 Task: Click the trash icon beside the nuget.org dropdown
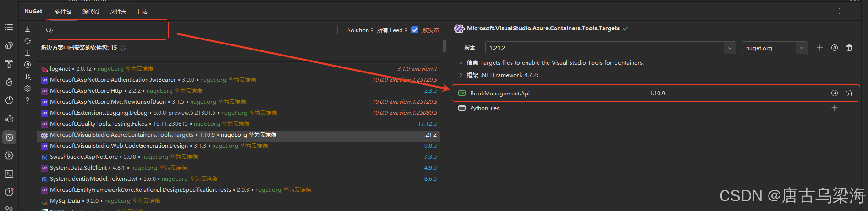pyautogui.click(x=849, y=48)
